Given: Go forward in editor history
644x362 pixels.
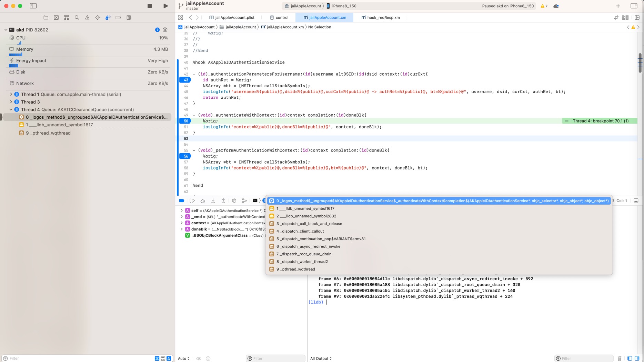Looking at the screenshot, I should 197,18.
